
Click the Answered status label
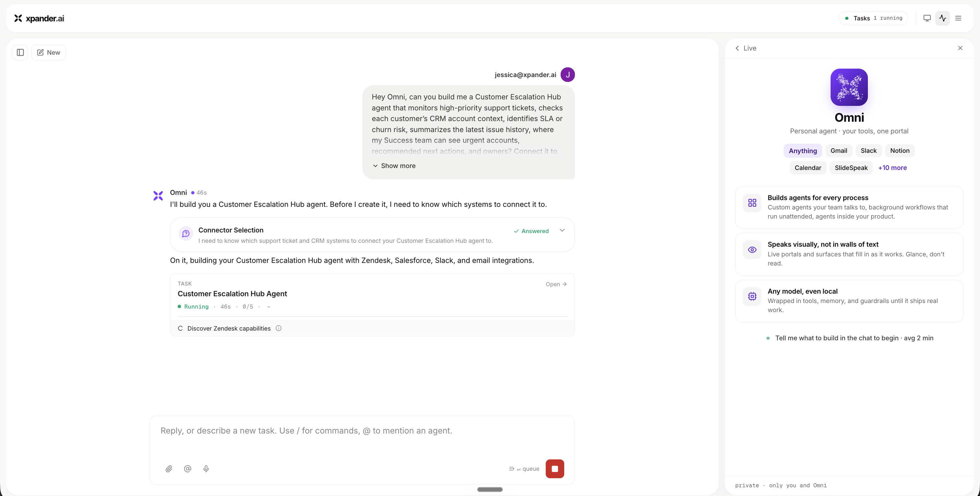click(x=531, y=231)
